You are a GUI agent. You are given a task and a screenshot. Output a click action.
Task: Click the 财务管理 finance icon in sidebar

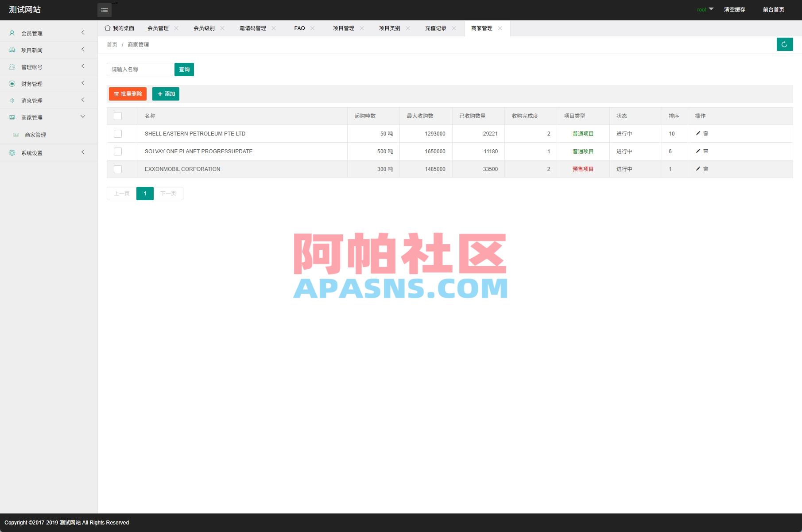pyautogui.click(x=12, y=83)
